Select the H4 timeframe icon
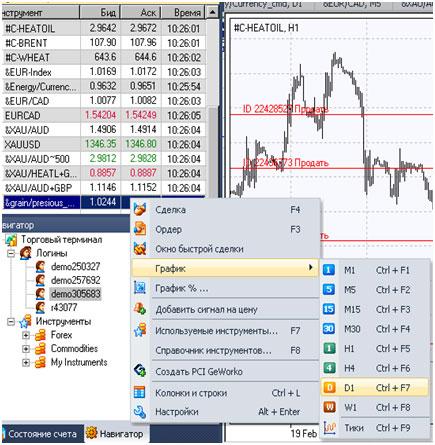435x445 pixels. coord(329,368)
